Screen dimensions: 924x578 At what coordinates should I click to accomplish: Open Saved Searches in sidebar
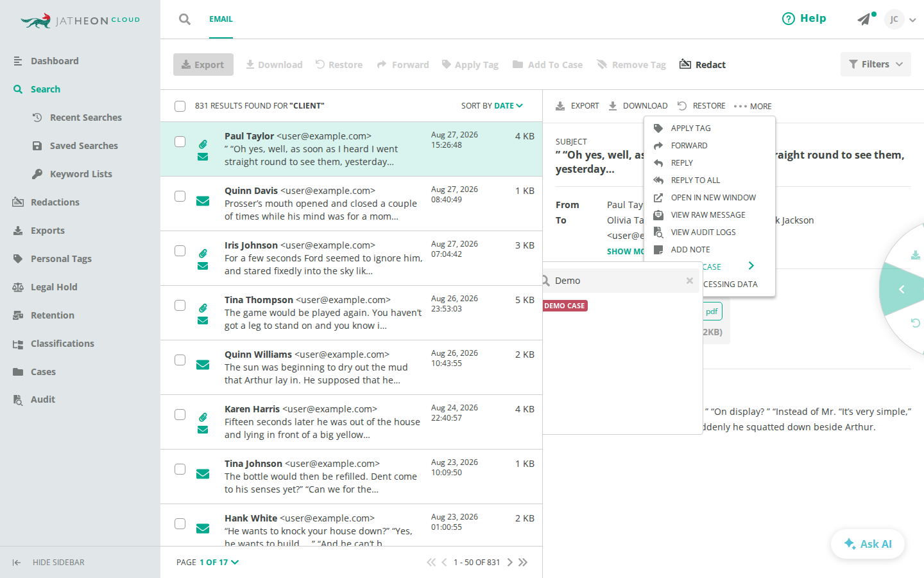83,146
